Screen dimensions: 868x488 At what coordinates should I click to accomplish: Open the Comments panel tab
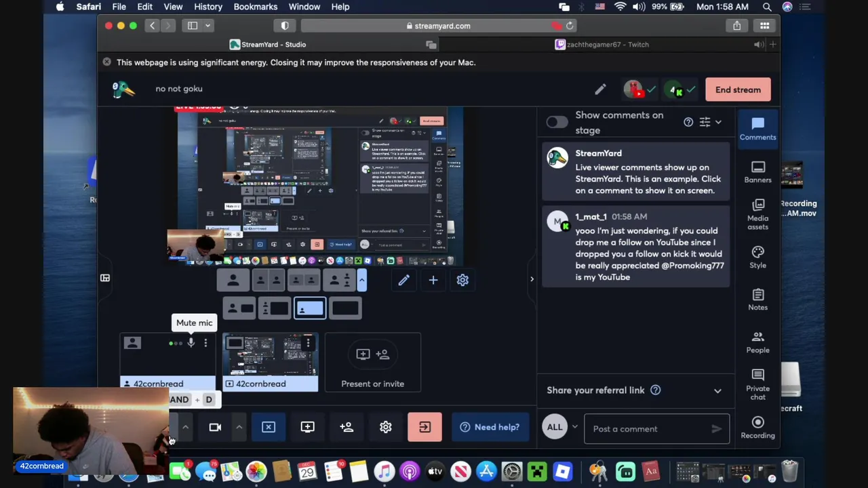pos(757,128)
